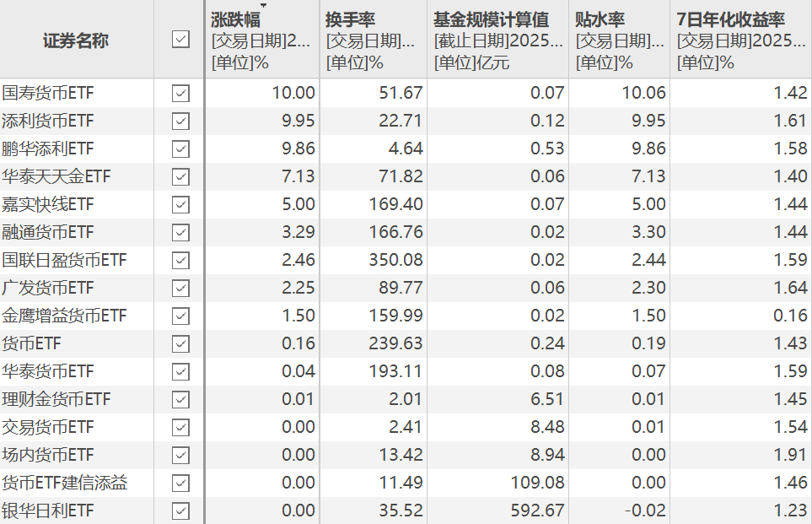Click the 1.91 seven-day yield cell
Image resolution: width=812 pixels, height=524 pixels.
tap(741, 456)
